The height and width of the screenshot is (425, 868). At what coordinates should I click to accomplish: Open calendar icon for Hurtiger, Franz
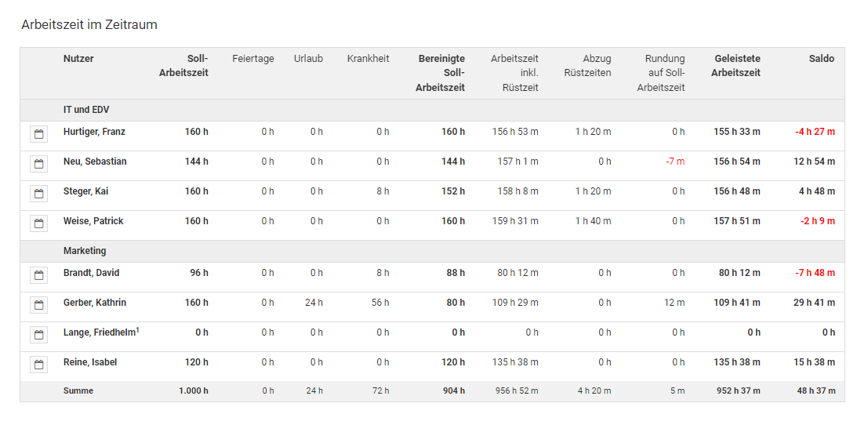click(38, 134)
